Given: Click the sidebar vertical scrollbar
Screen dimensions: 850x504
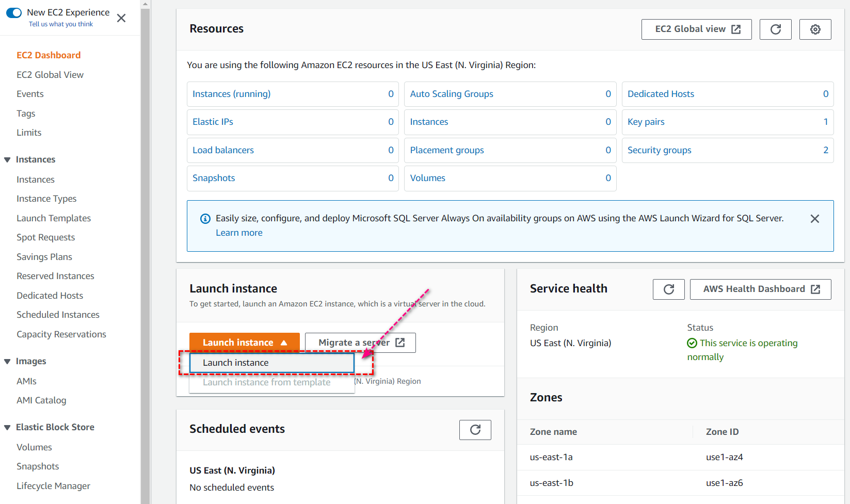Looking at the screenshot, I should [x=145, y=258].
